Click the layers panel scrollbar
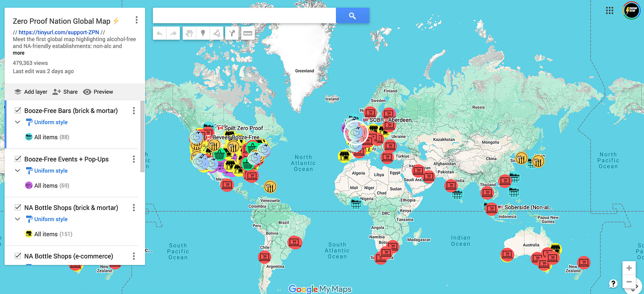Screen dimensions: 644x294 [x=142, y=136]
